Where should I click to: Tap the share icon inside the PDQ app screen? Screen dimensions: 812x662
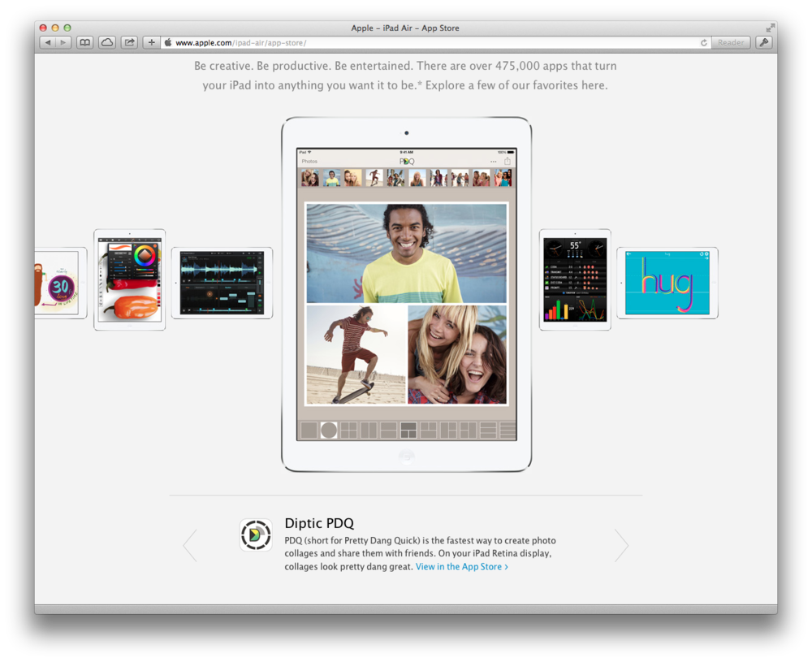508,162
